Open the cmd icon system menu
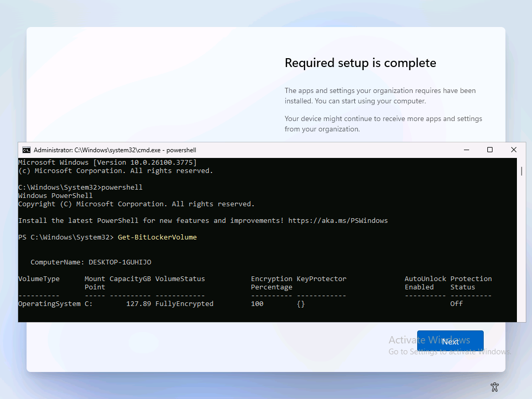532x399 pixels. point(26,150)
